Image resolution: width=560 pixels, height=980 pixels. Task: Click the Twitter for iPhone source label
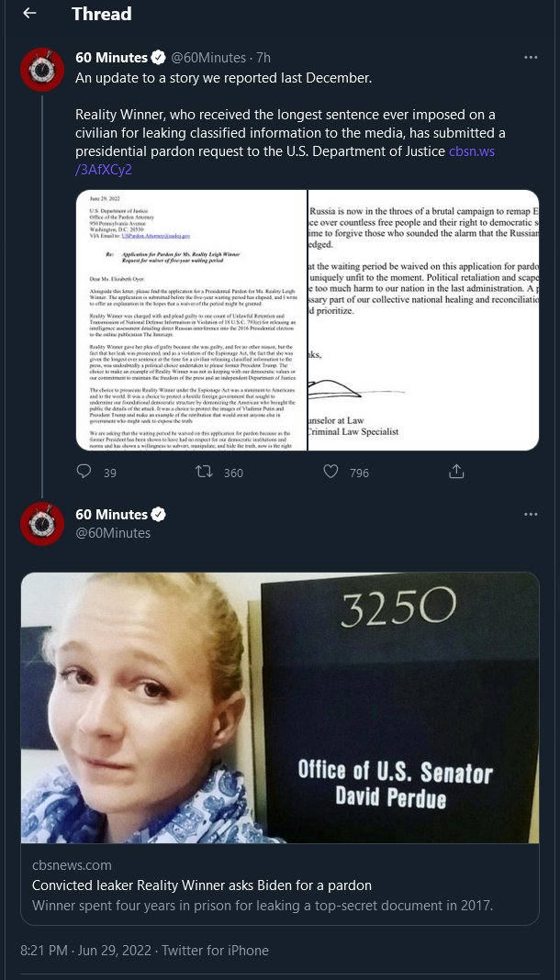point(215,951)
